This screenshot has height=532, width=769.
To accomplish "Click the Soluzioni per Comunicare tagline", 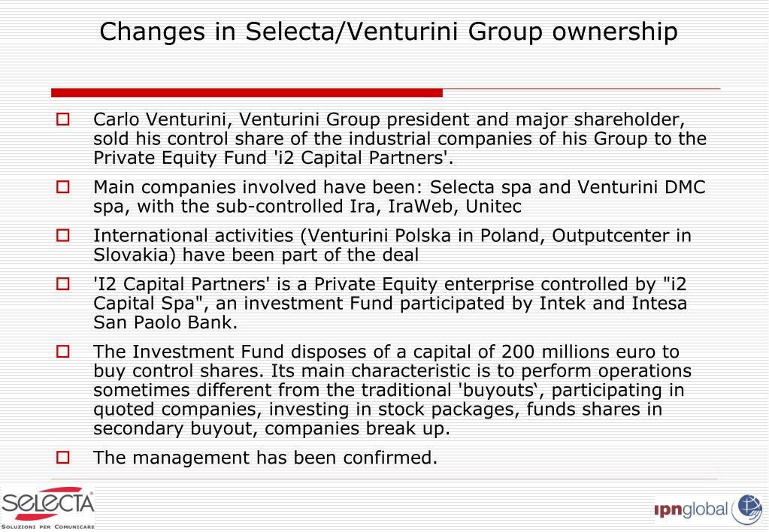I will click(x=48, y=527).
